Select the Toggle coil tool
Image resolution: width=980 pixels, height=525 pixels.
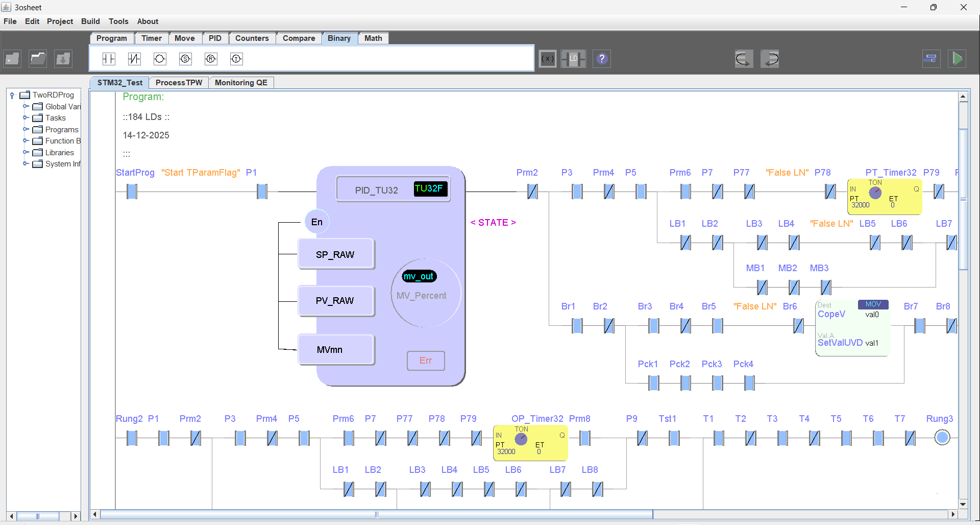point(236,59)
